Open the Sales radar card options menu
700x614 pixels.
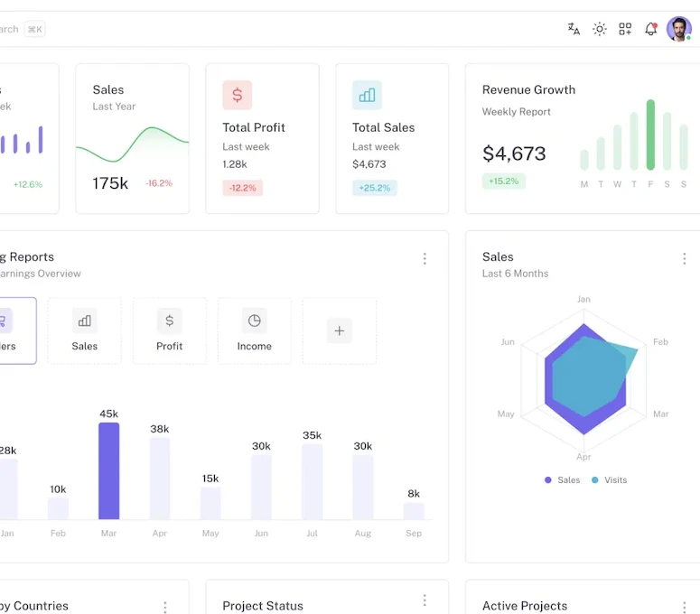coord(684,259)
